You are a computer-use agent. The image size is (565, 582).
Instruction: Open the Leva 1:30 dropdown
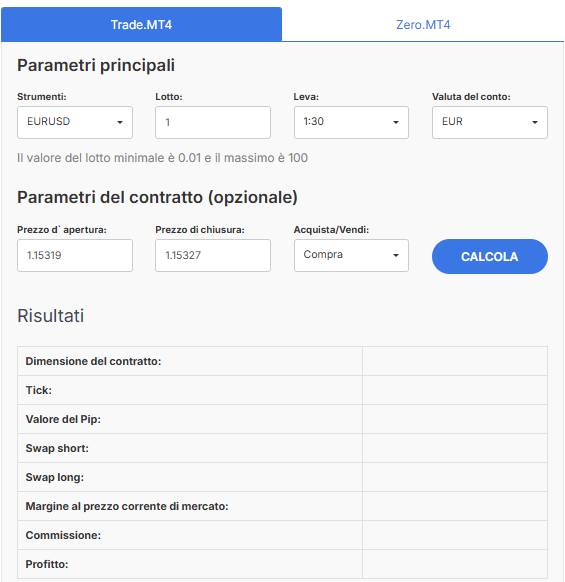pyautogui.click(x=351, y=122)
